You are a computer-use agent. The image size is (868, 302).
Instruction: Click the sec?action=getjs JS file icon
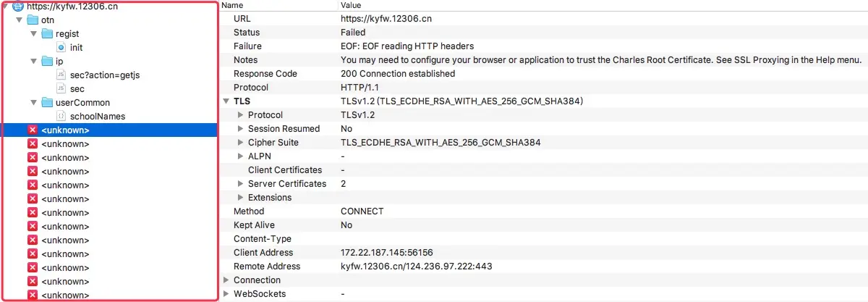[x=61, y=75]
